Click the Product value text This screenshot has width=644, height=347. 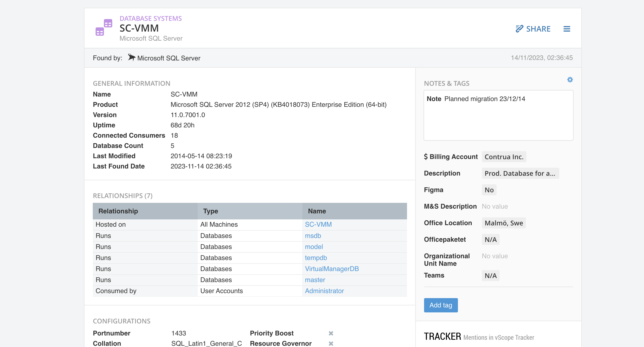click(x=279, y=105)
